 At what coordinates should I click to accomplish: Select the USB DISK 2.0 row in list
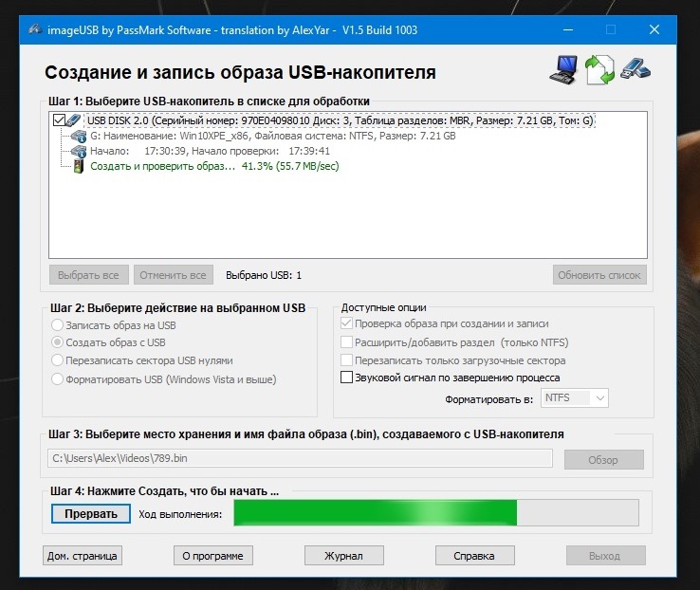click(x=341, y=120)
